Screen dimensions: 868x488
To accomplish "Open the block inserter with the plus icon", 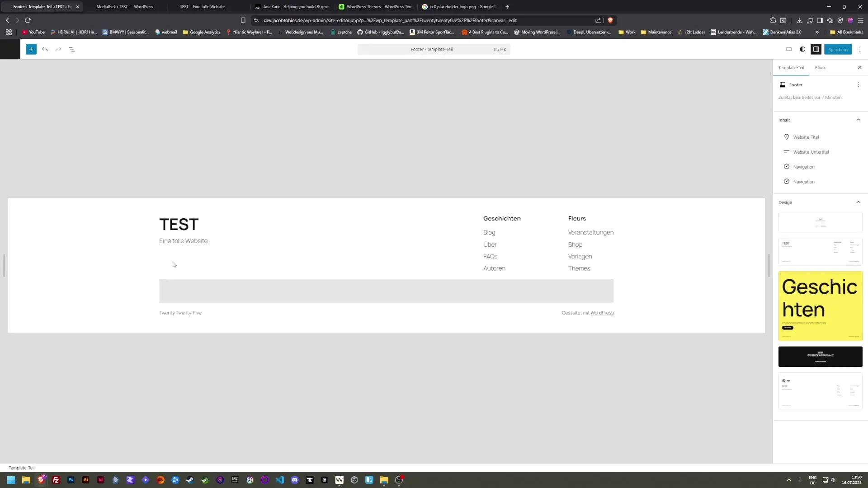I will coord(31,49).
